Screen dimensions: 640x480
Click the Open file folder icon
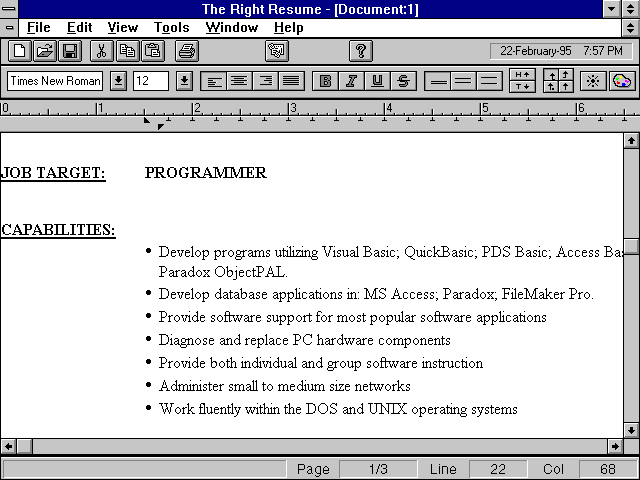point(45,50)
